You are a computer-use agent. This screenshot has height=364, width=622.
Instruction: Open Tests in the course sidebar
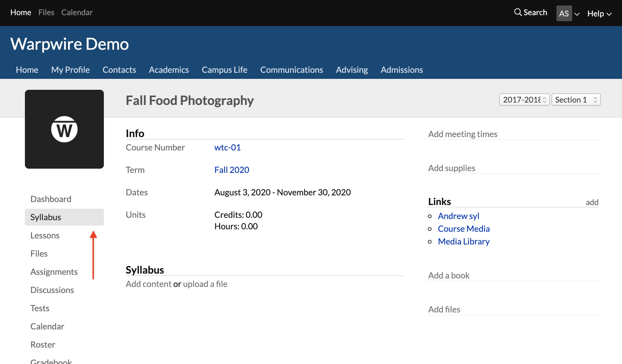click(x=40, y=308)
